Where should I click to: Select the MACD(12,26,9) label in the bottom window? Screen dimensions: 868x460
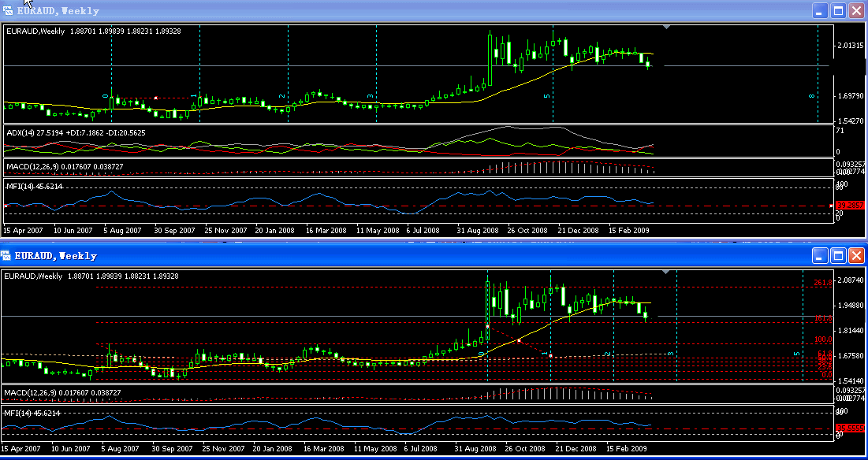pyautogui.click(x=62, y=392)
